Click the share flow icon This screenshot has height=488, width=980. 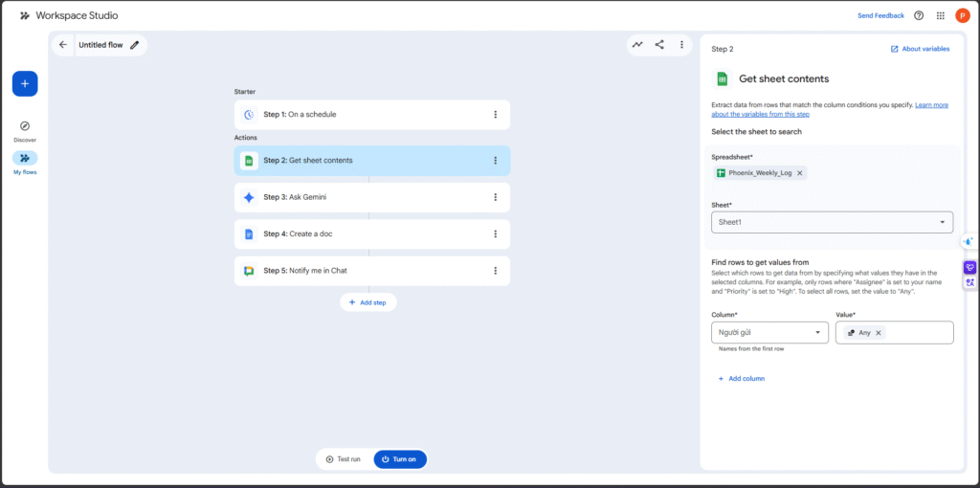pyautogui.click(x=659, y=44)
